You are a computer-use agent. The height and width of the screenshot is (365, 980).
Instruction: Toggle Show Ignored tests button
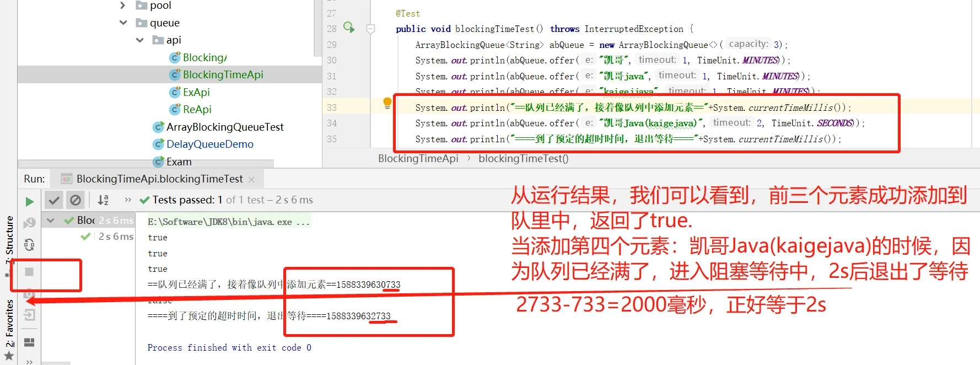[x=76, y=200]
